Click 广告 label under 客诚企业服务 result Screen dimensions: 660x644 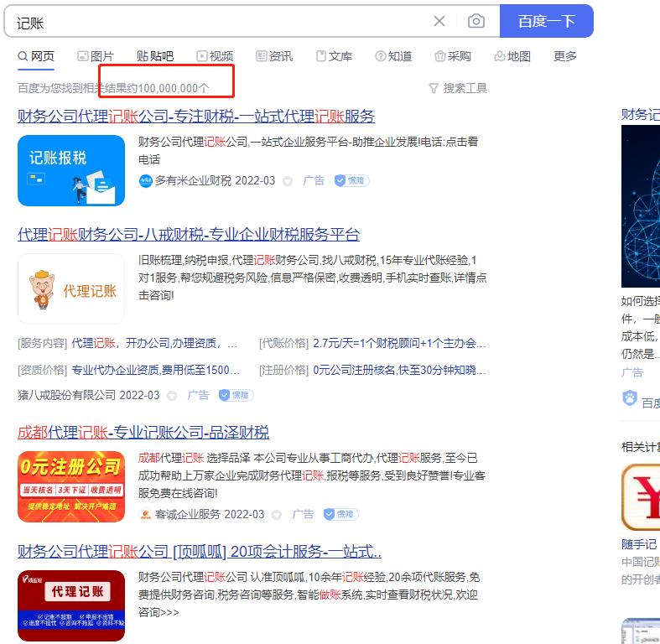[x=303, y=514]
